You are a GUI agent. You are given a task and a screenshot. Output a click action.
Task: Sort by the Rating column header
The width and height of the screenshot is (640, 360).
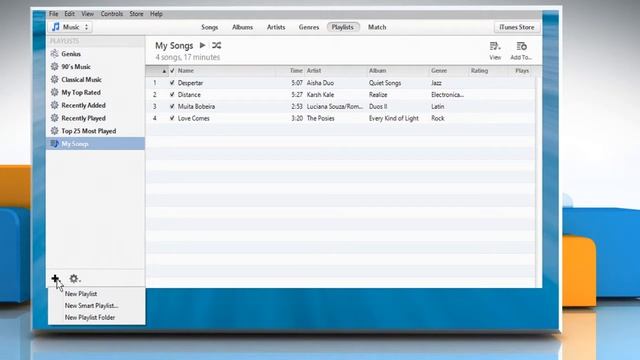[x=479, y=71]
